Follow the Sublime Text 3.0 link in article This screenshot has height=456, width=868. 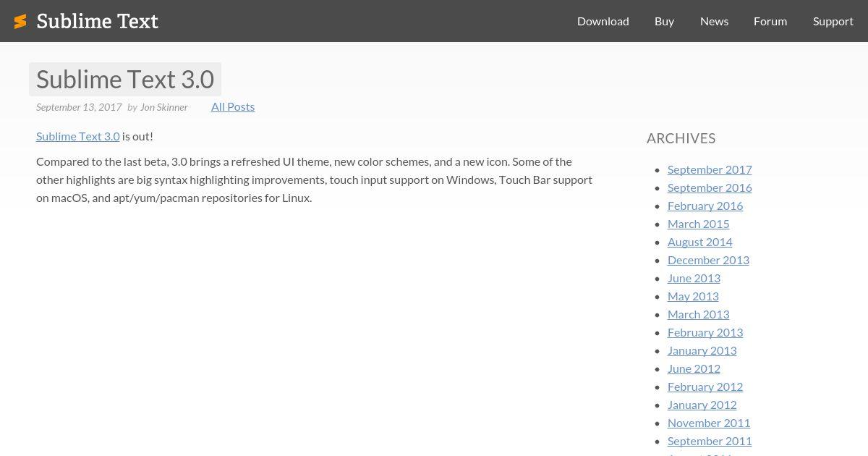click(x=77, y=136)
